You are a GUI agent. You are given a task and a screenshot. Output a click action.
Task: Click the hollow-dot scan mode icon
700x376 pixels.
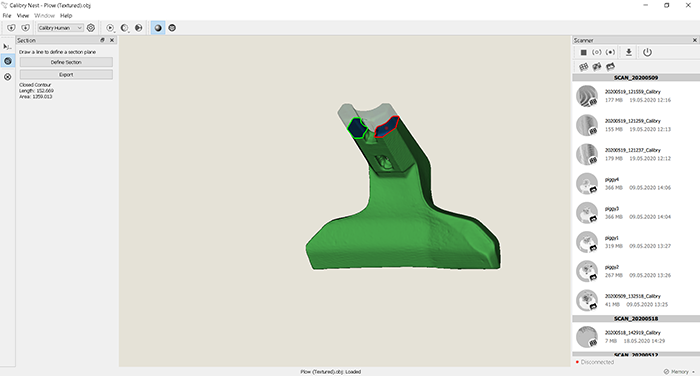click(596, 52)
